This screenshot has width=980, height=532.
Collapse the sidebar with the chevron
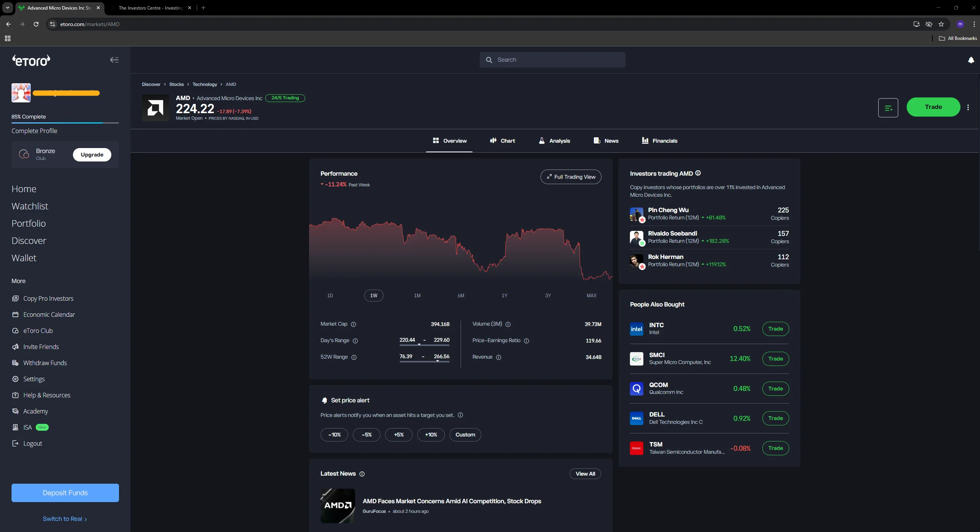113,59
